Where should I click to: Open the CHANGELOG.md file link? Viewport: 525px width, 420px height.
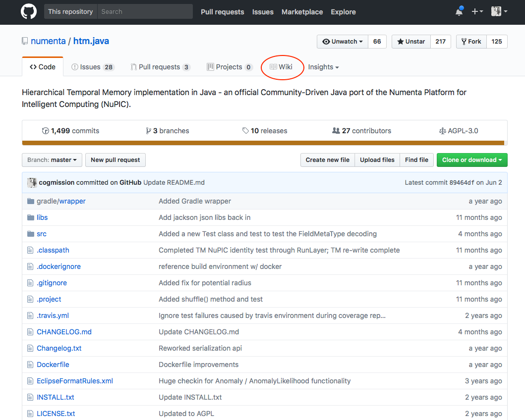pyautogui.click(x=64, y=332)
